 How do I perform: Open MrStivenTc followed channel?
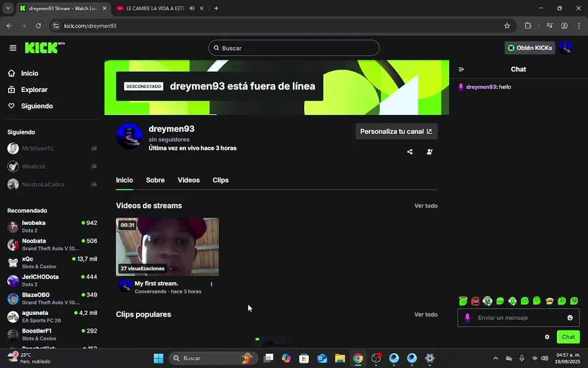52,148
